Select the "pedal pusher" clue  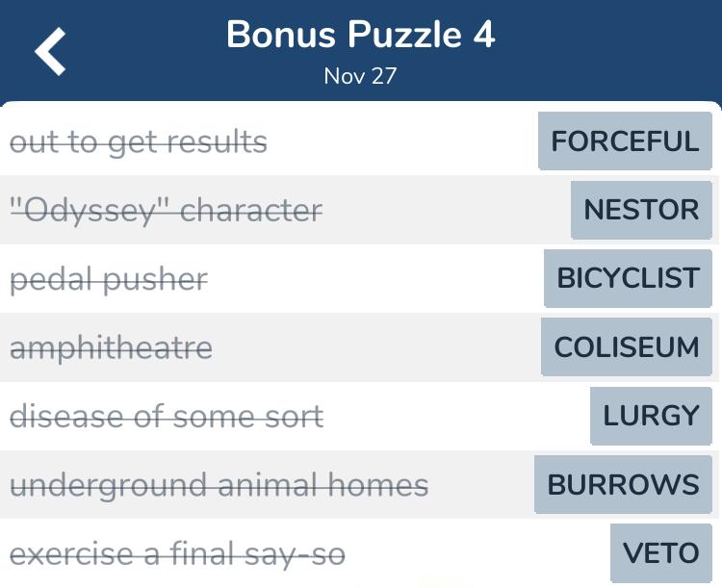click(x=109, y=280)
